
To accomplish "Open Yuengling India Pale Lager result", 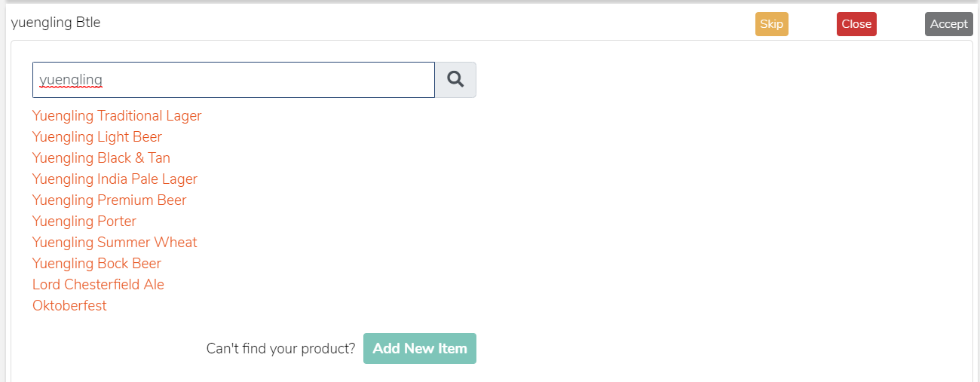I will click(x=115, y=179).
